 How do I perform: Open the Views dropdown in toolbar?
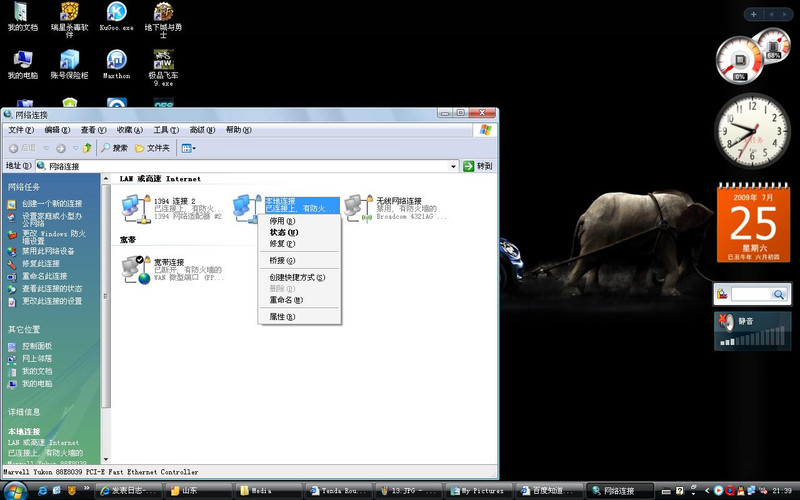pos(188,148)
